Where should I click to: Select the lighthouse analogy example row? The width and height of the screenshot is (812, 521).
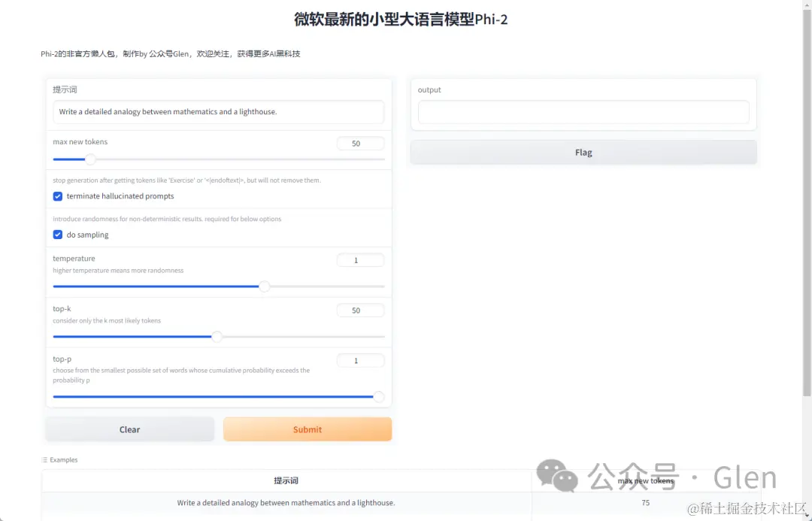287,503
